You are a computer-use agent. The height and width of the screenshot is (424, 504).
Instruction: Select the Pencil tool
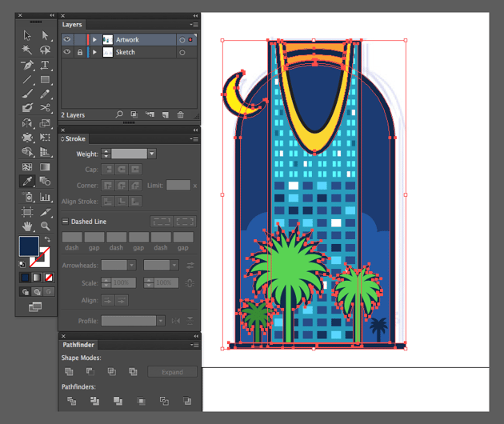(45, 94)
